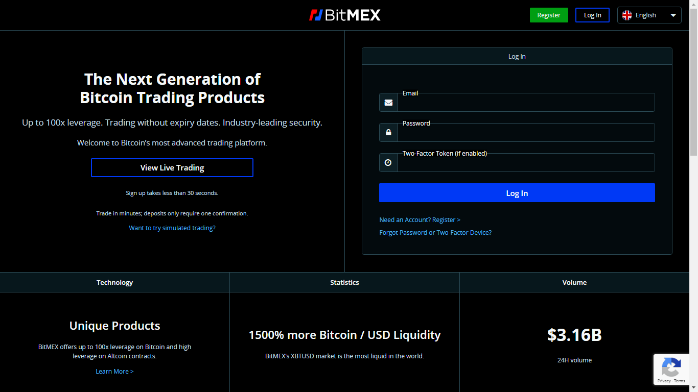The height and width of the screenshot is (392, 698).
Task: Focus the Email input field
Action: click(526, 103)
